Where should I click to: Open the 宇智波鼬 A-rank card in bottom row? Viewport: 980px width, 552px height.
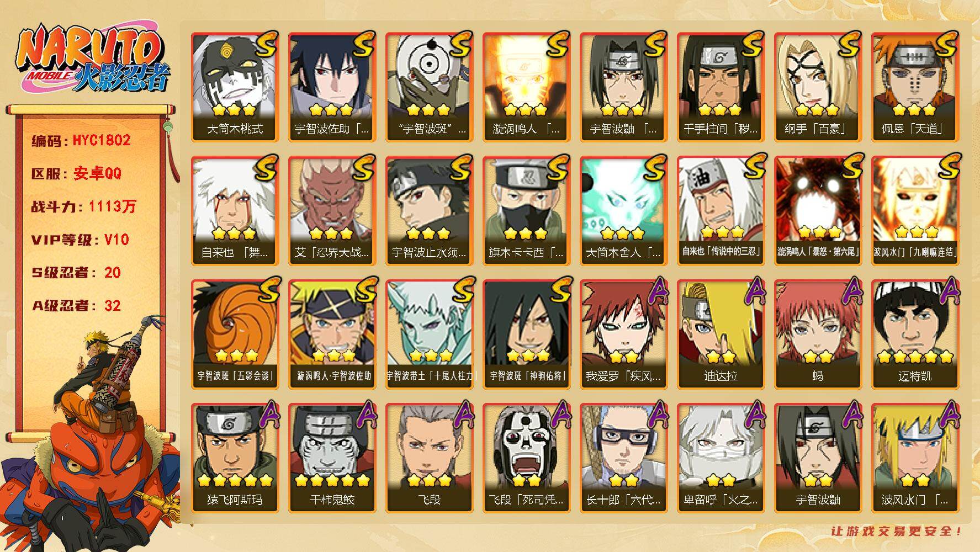tap(818, 458)
